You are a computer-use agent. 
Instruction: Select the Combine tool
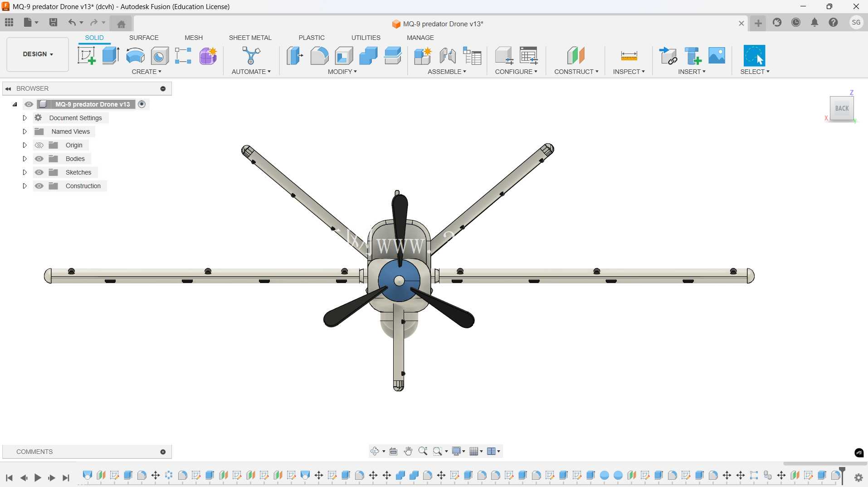[x=368, y=56]
